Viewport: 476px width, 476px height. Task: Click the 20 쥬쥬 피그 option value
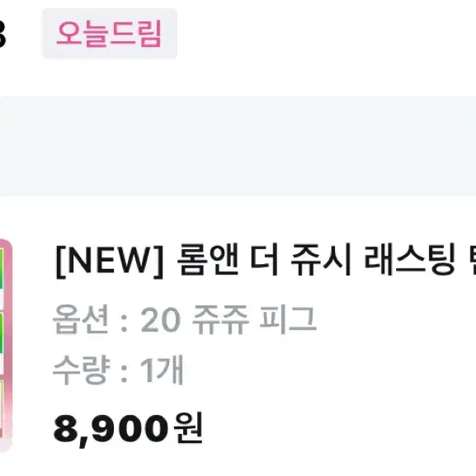click(229, 319)
